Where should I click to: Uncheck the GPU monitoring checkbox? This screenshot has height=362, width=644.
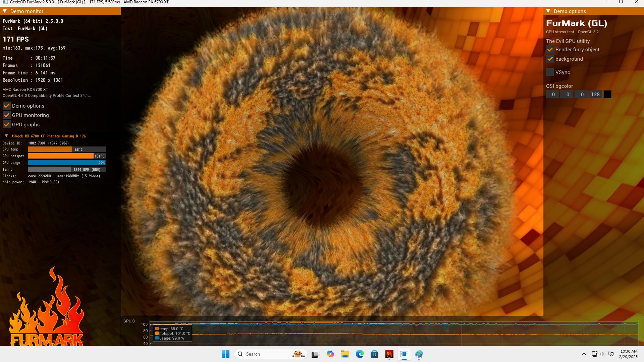[7, 115]
